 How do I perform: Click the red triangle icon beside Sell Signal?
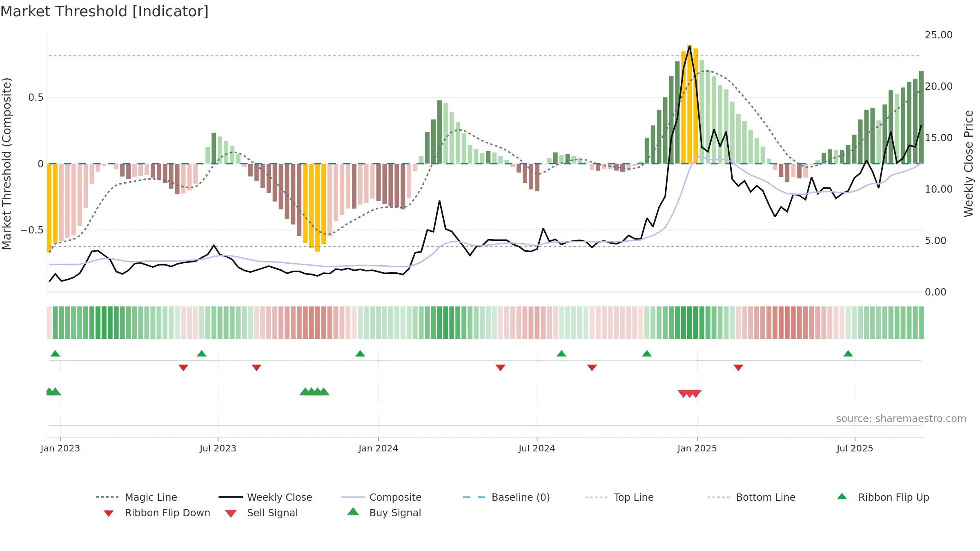(231, 513)
